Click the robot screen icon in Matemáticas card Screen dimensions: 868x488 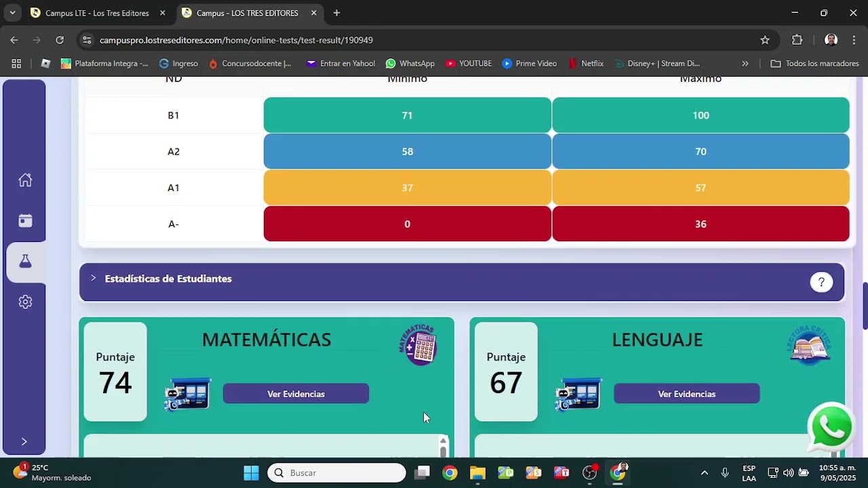pyautogui.click(x=188, y=394)
